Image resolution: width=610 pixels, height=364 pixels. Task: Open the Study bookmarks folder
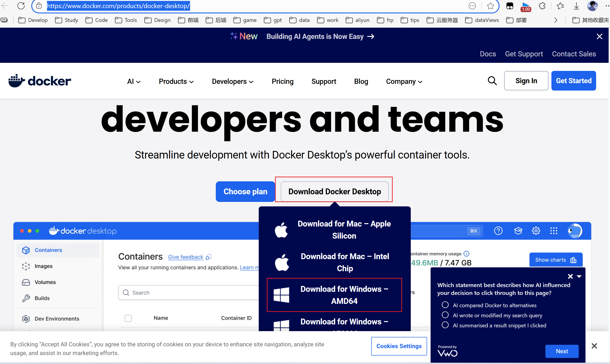coord(66,20)
